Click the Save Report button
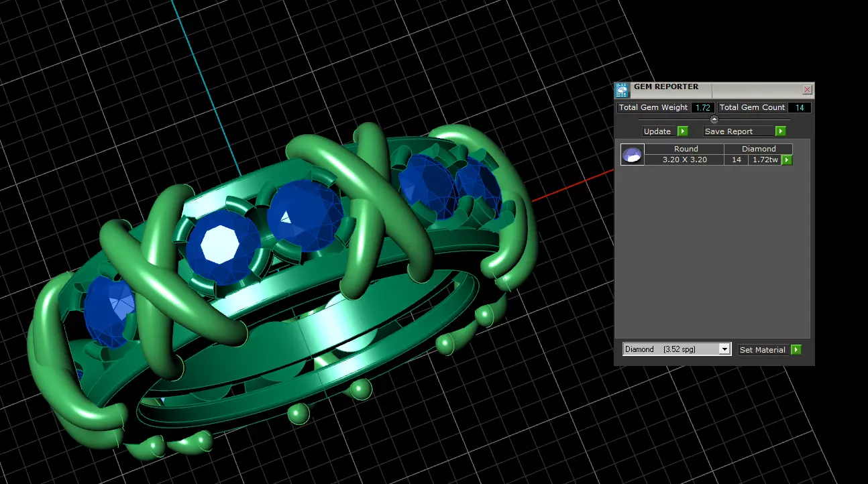Screen dimensions: 868x484 point(739,131)
